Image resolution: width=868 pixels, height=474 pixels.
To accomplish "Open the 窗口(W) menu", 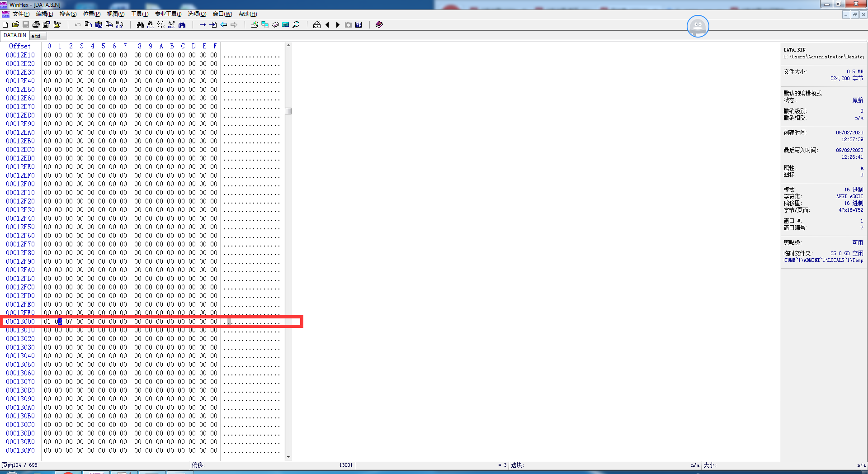I will click(222, 14).
